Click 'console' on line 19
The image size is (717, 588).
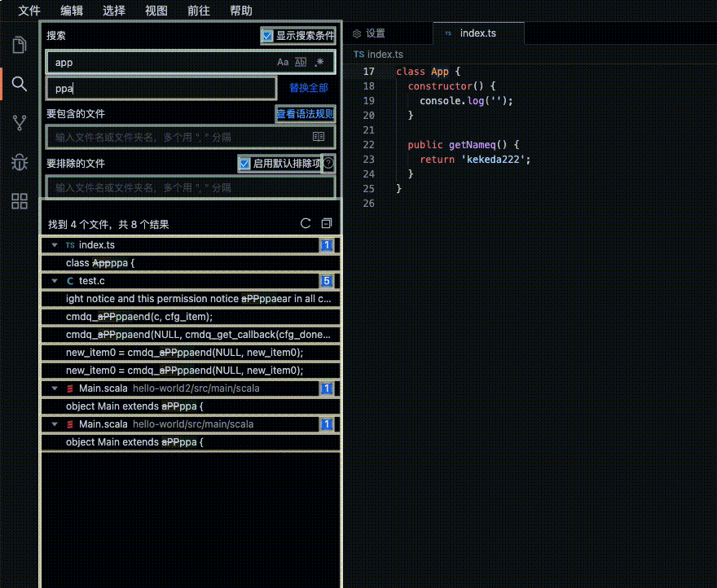point(440,101)
